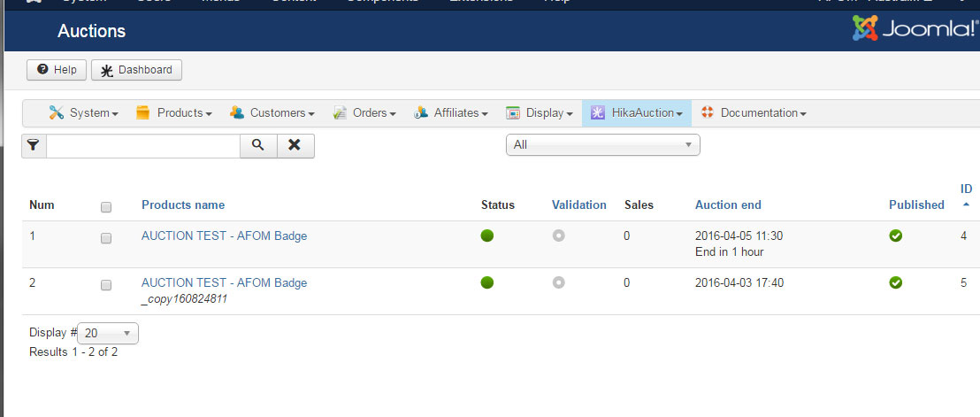Click the magnifier search button
980x417 pixels.
point(258,146)
